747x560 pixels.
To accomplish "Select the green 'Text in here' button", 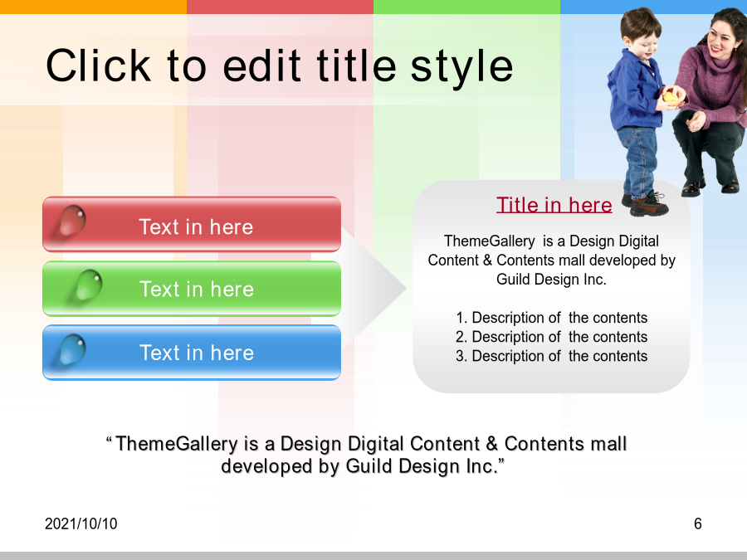I will point(192,289).
